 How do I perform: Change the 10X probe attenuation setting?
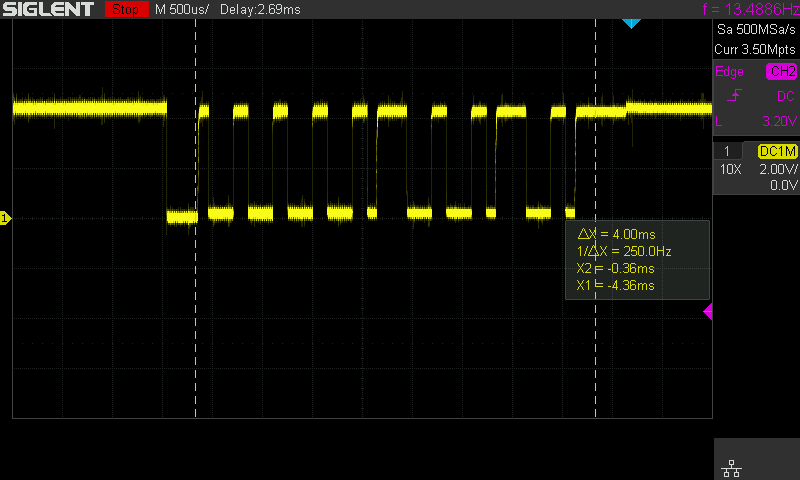click(730, 169)
